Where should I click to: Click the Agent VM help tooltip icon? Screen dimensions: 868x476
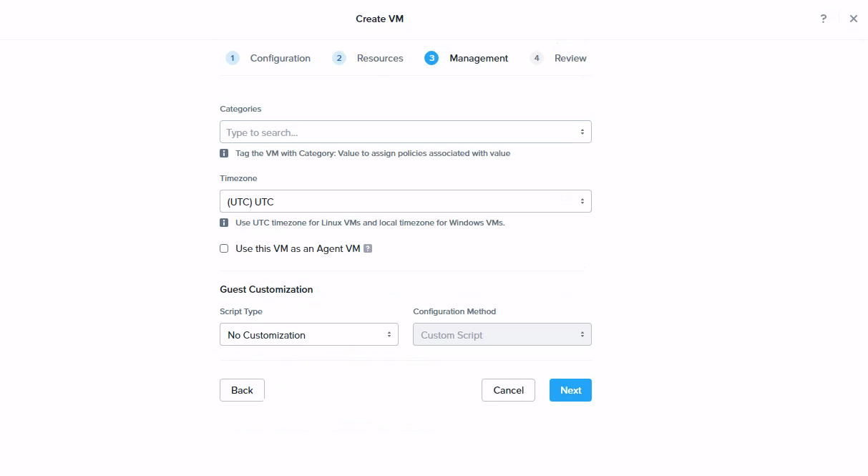[368, 248]
